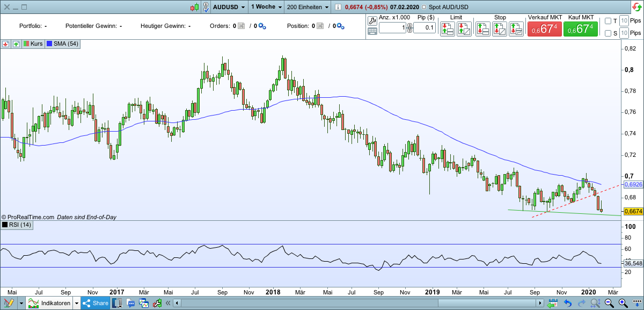644x310 pixels.
Task: Click the keyboard icon below the wrench
Action: coord(372,31)
